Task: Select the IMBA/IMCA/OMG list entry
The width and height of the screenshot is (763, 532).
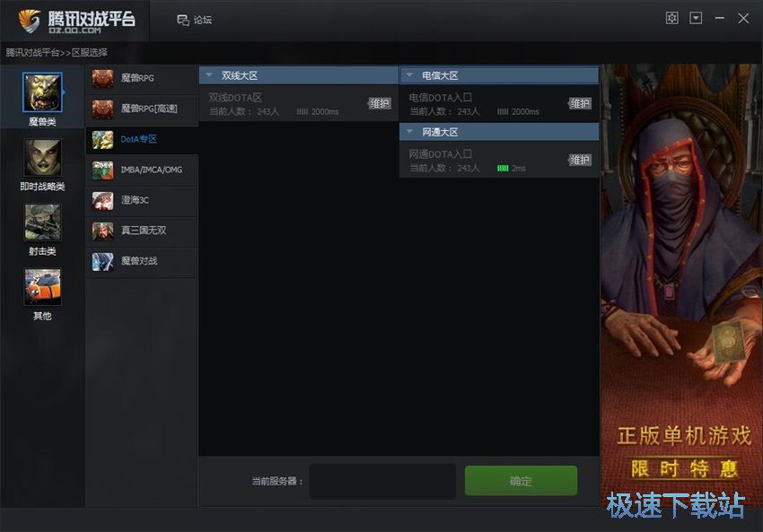Action: coord(142,170)
